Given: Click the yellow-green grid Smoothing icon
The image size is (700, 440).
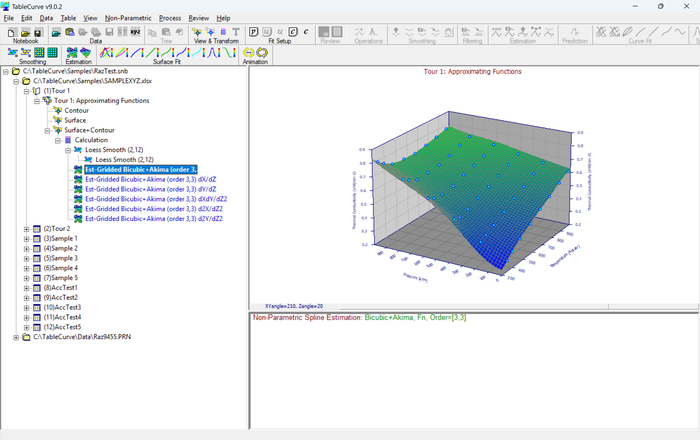Looking at the screenshot, I should point(39,53).
